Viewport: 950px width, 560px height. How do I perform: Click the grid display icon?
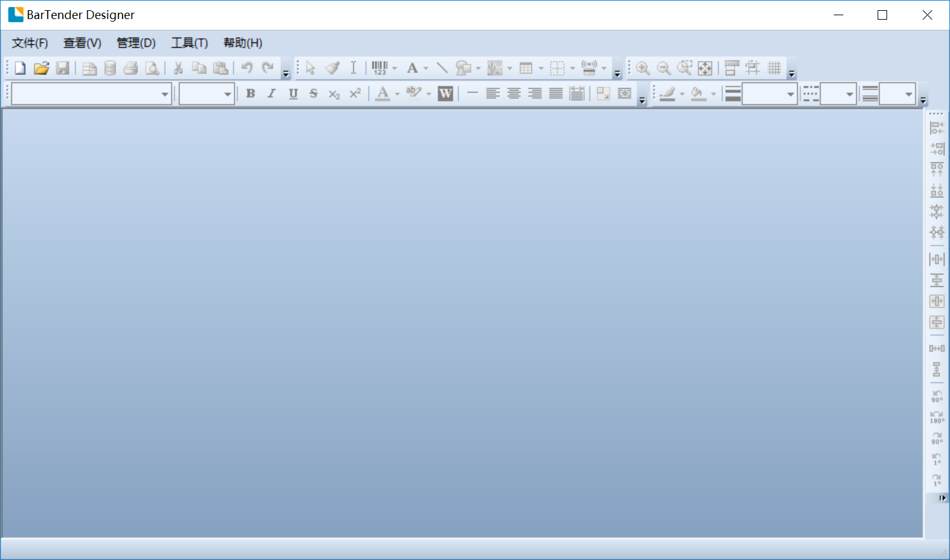click(773, 68)
